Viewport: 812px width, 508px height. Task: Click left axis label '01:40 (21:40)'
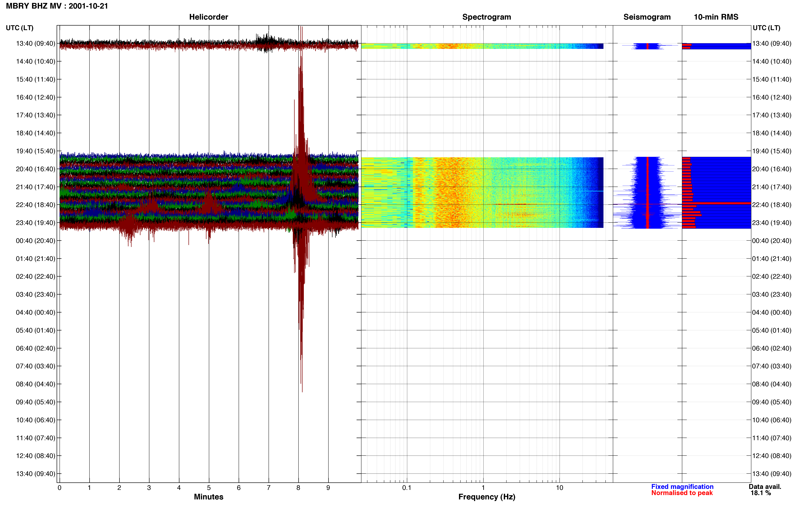(x=36, y=259)
